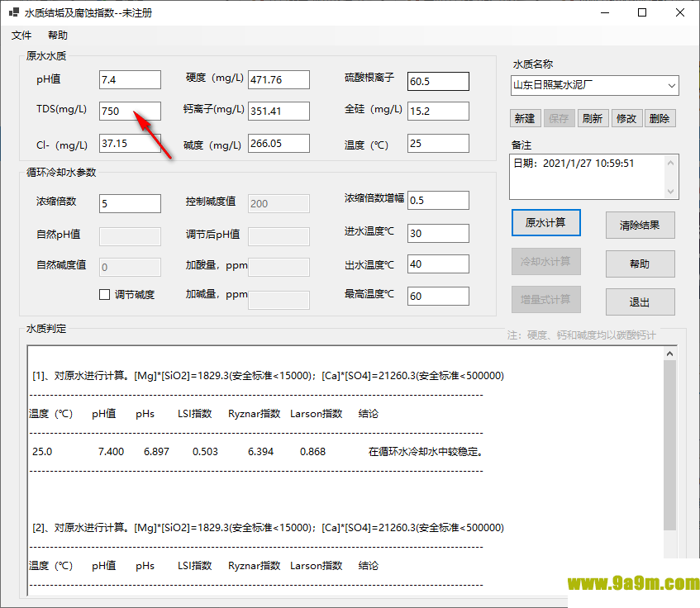Screen dimensions: 700x608
Task: Maximize the window
Action: tap(642, 12)
